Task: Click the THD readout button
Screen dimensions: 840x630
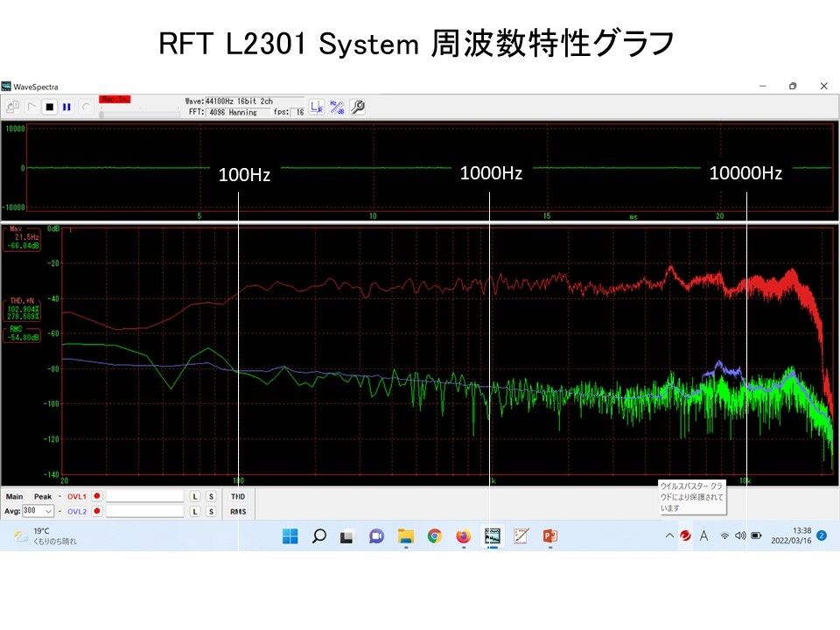Action: 238,496
